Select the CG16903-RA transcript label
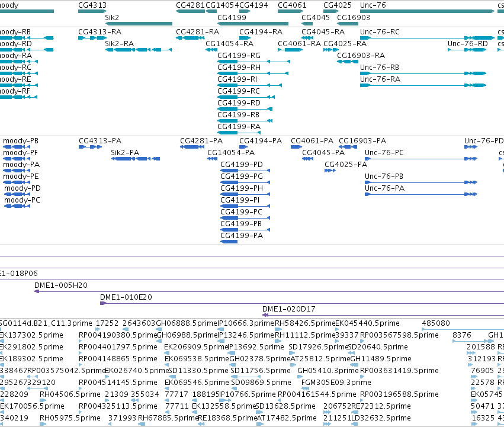Screen dimensions: 504x427 361,56
